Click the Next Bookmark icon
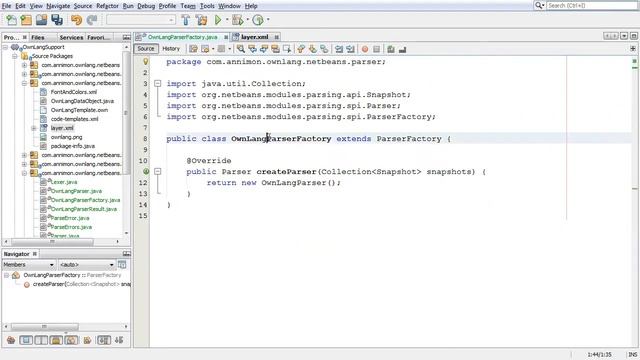This screenshot has height=360, width=640. point(313,49)
